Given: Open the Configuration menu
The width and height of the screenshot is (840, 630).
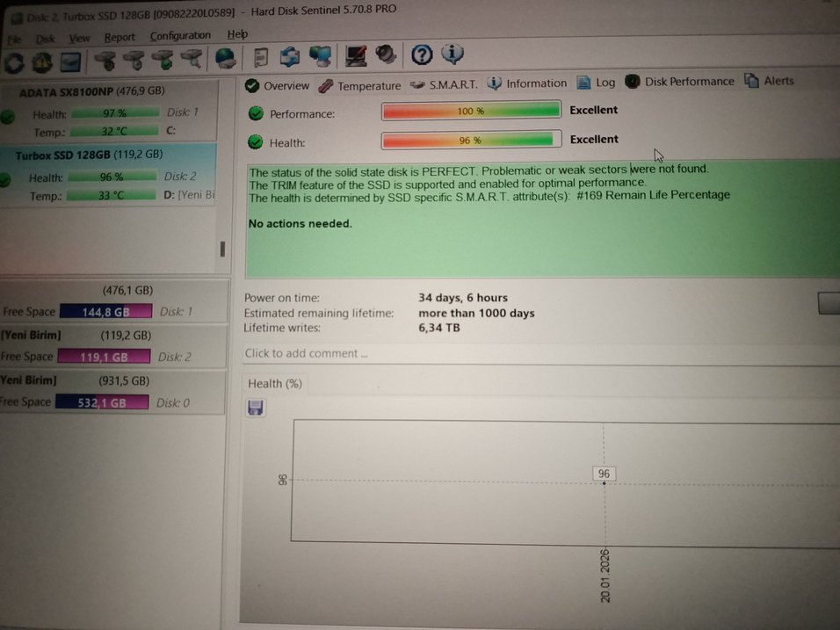Looking at the screenshot, I should tap(179, 35).
